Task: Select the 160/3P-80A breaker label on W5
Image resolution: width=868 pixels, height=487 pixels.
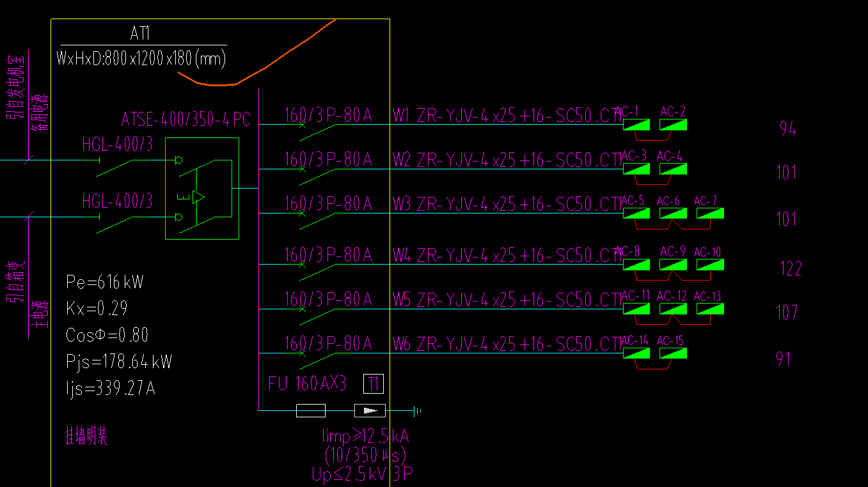Action: pyautogui.click(x=328, y=299)
